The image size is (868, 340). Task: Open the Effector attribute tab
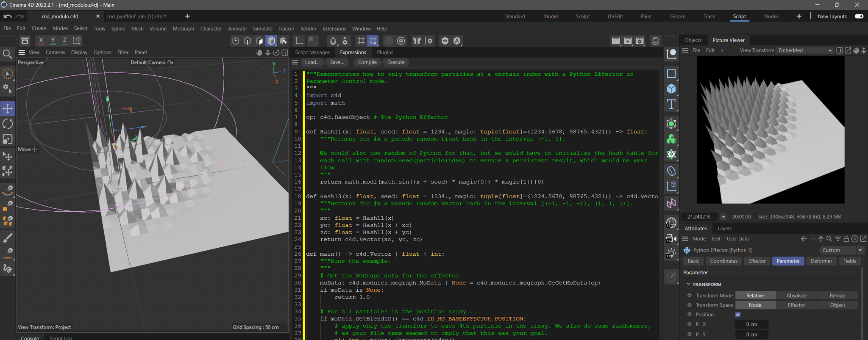point(757,261)
